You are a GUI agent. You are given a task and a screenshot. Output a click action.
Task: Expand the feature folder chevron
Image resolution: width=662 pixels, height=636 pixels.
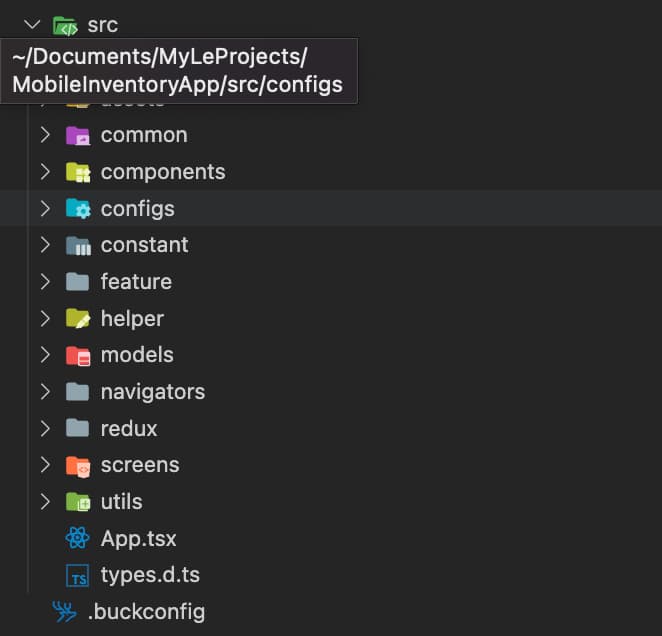45,282
